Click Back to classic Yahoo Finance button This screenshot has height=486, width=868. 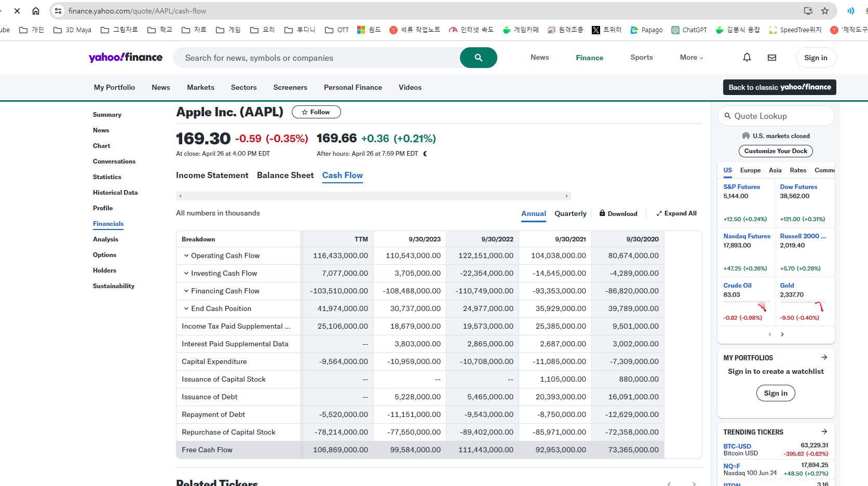point(779,87)
